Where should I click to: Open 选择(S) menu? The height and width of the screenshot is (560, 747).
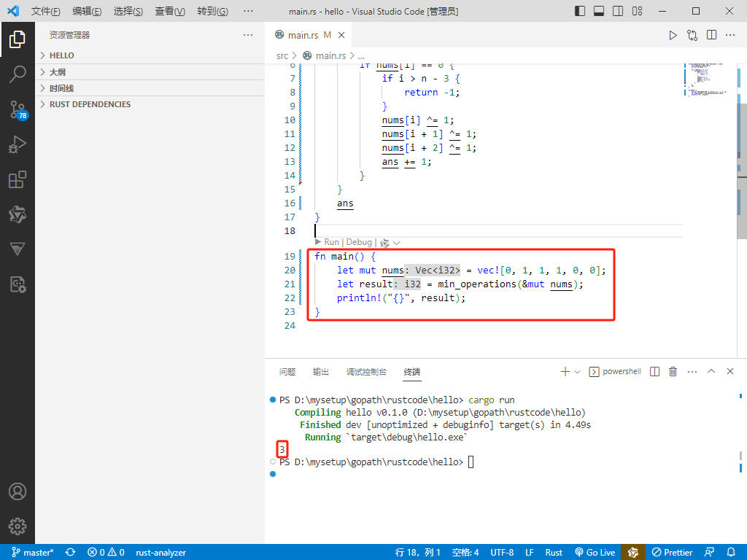coord(128,11)
